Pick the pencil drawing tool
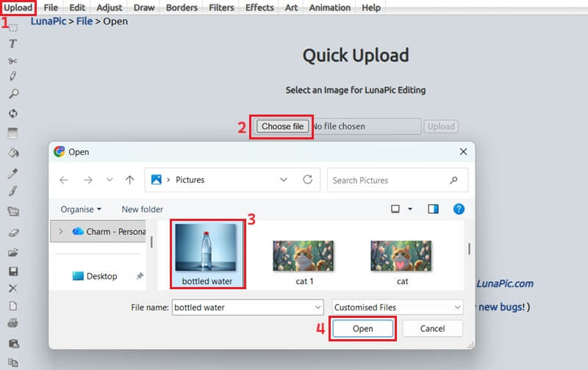Screen dimensions: 588x370 coord(12,76)
